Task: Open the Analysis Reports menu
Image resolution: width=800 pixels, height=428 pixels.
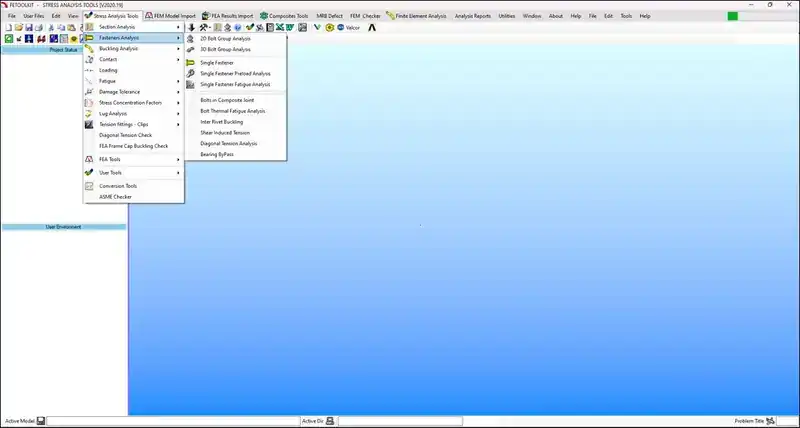Action: coord(472,16)
